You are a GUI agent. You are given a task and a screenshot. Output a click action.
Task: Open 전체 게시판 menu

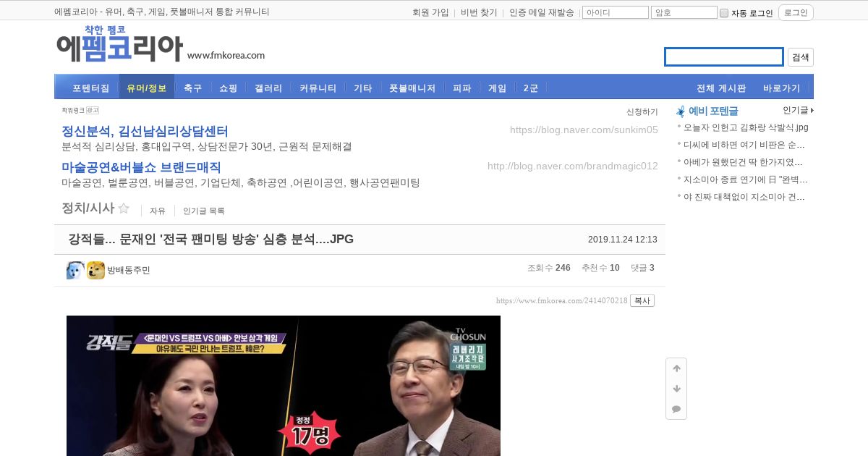coord(720,88)
